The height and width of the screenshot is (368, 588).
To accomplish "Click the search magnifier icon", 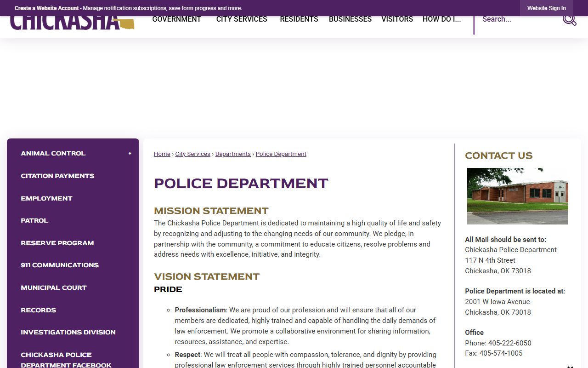I will tap(569, 19).
